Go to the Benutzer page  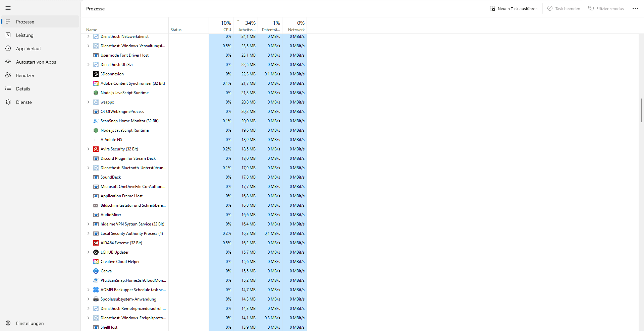click(40, 75)
